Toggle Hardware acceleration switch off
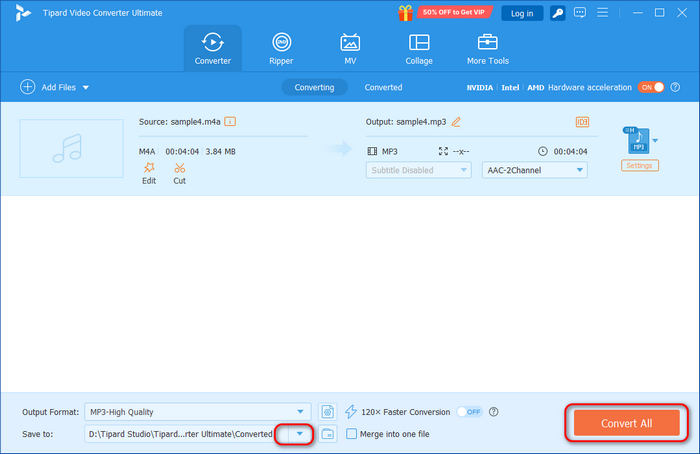This screenshot has height=454, width=700. (x=651, y=87)
